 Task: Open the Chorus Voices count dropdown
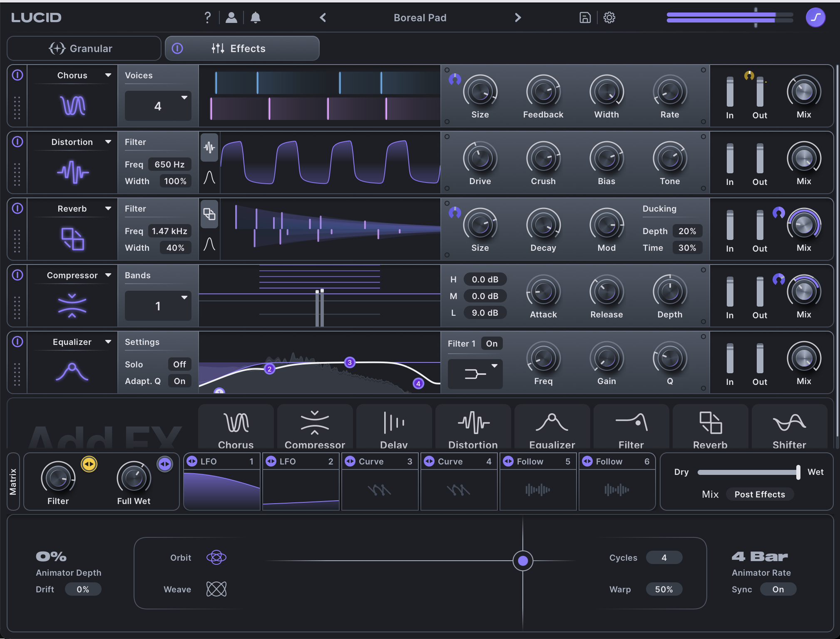(x=158, y=106)
